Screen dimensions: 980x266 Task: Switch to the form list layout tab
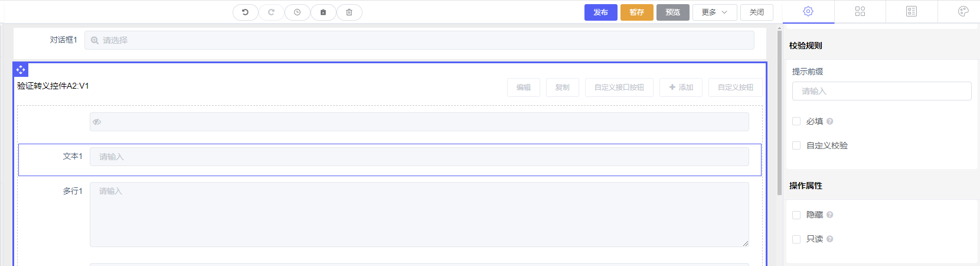coord(912,12)
